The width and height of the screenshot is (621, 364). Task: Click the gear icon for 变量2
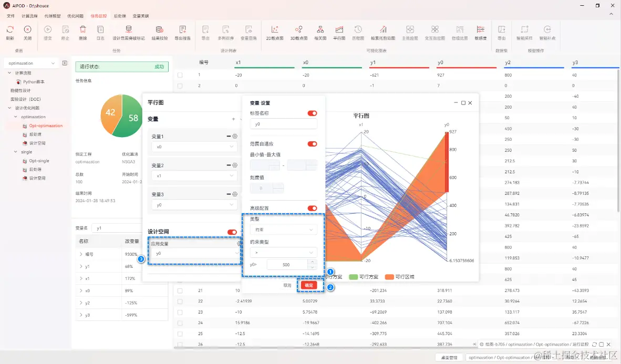point(235,165)
